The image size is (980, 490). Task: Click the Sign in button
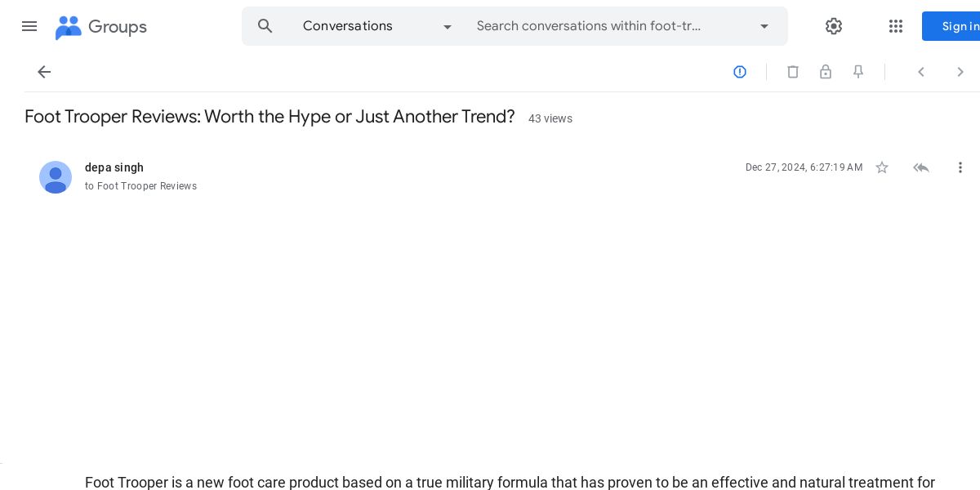951,26
